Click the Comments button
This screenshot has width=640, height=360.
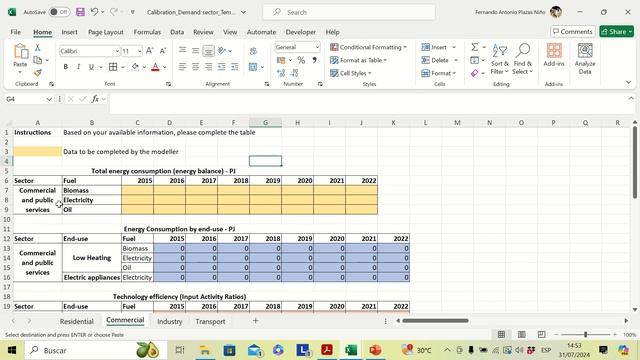[x=573, y=31]
